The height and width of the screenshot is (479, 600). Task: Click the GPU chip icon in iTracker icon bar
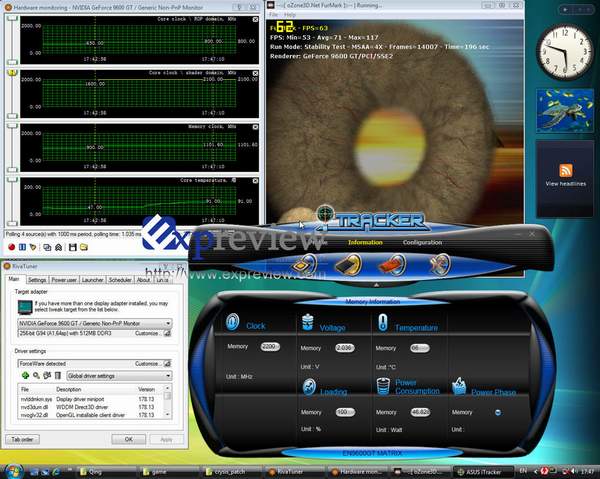pyautogui.click(x=305, y=264)
